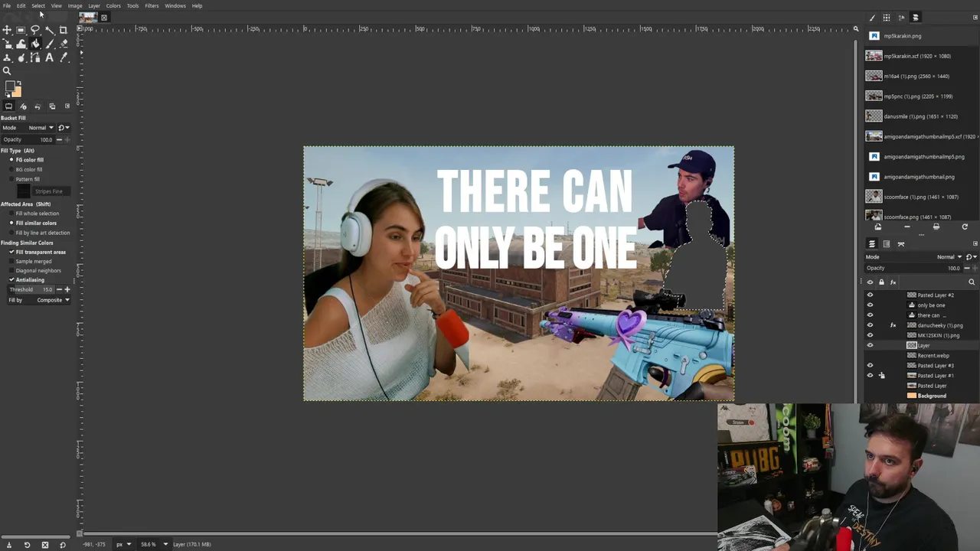Viewport: 980px width, 551px height.
Task: Hide the MK12SKIN (1).png layer
Action: [870, 335]
